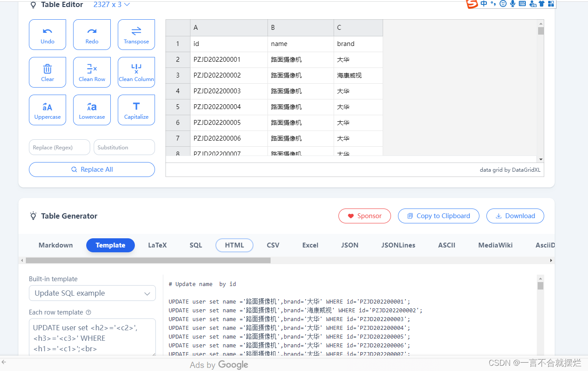Select the Clean Row tool
Viewport: 588px width, 371px height.
pyautogui.click(x=92, y=72)
